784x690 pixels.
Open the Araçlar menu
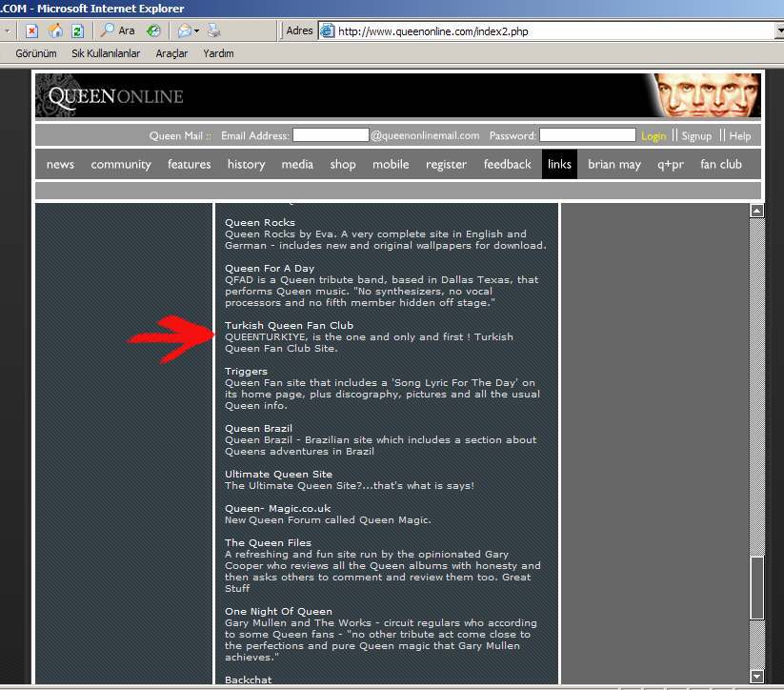click(171, 53)
